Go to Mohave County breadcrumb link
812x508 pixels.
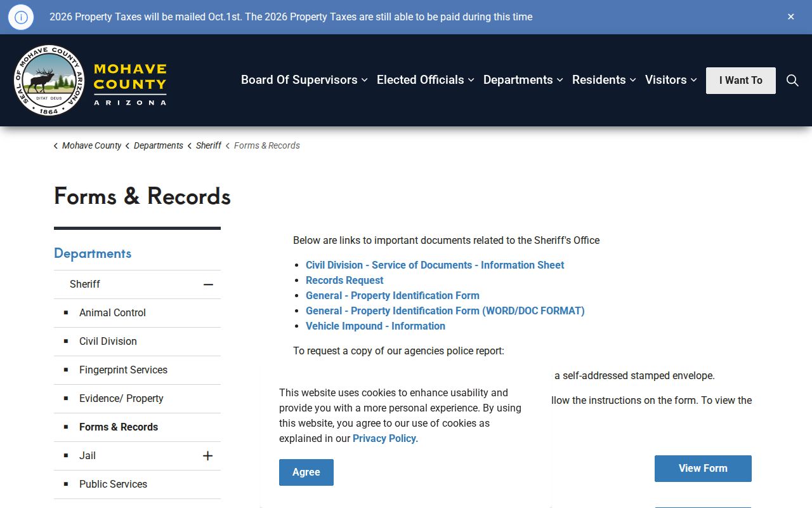pos(91,145)
